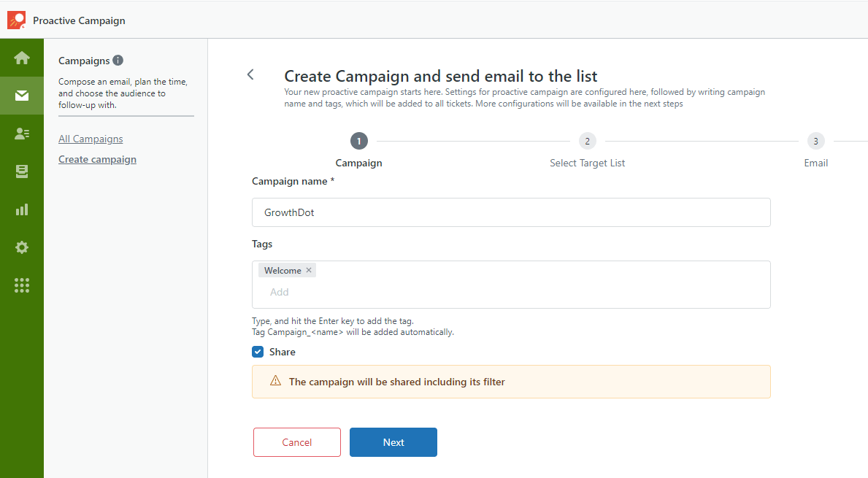Click the Tag Campaign_<name> auto-added note

pyautogui.click(x=353, y=332)
